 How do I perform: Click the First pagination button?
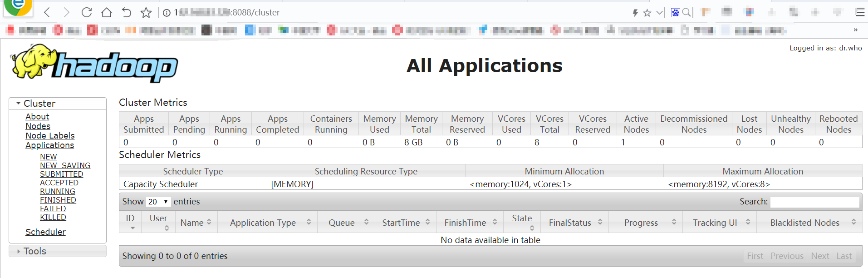click(755, 256)
